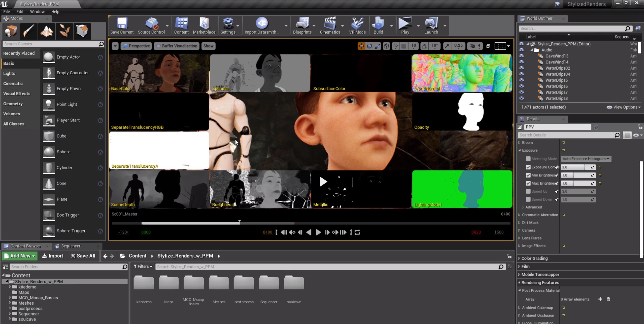This screenshot has width=644, height=324.
Task: Click the Cinematics clapperboard icon
Action: tap(330, 23)
